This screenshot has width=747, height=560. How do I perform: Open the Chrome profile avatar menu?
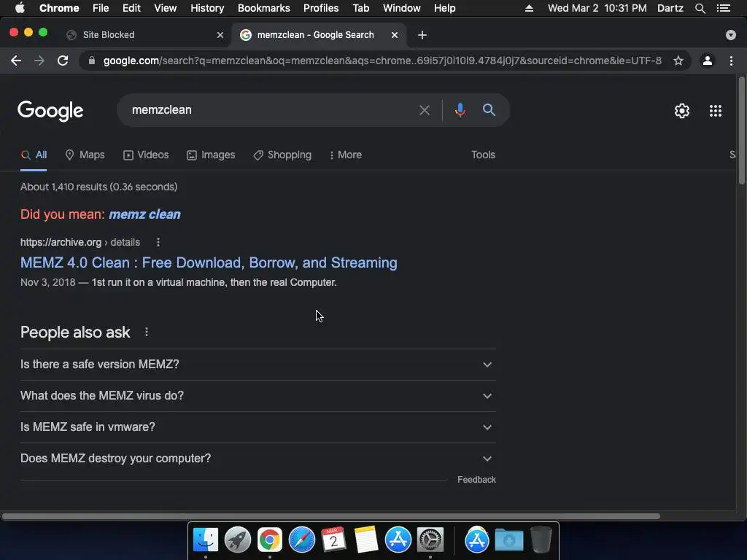(x=708, y=61)
